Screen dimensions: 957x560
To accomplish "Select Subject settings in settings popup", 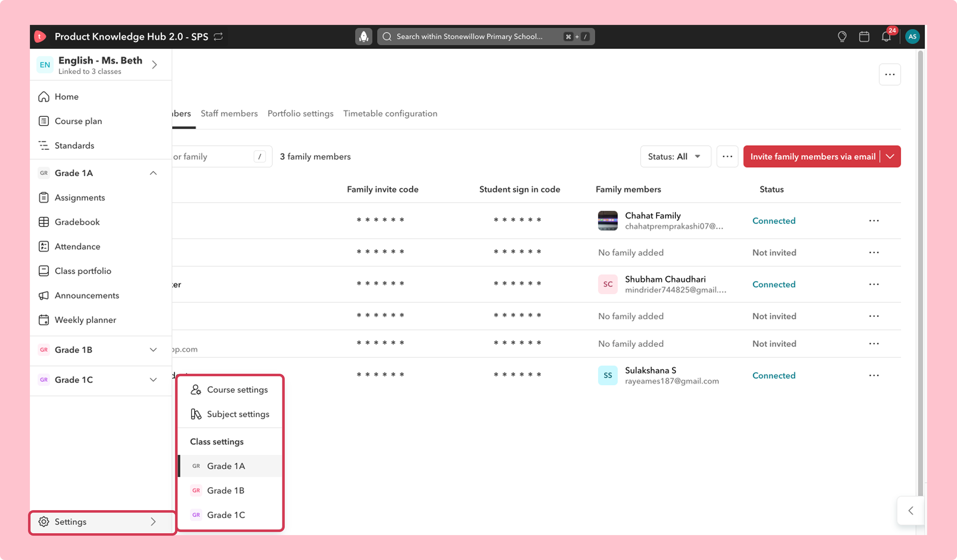I will pos(230,414).
